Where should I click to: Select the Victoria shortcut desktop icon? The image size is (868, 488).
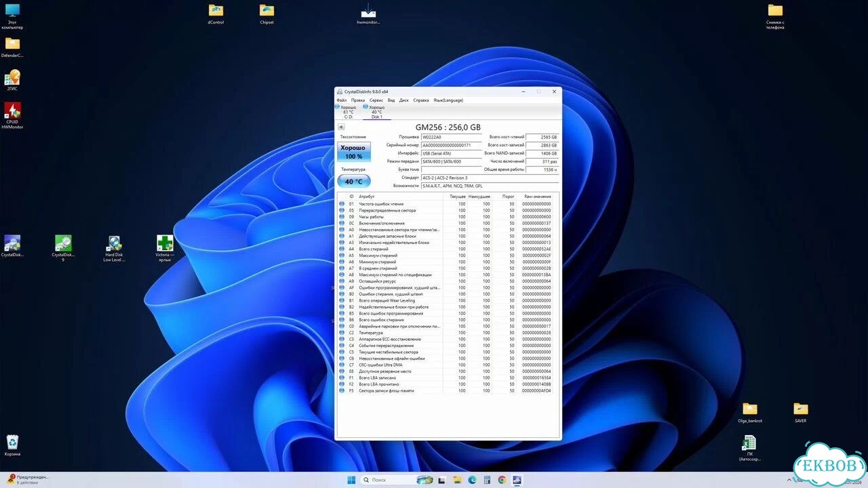[165, 248]
